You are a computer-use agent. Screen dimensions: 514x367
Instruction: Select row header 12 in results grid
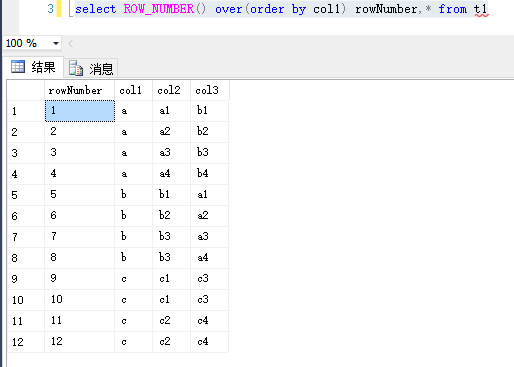[x=26, y=342]
